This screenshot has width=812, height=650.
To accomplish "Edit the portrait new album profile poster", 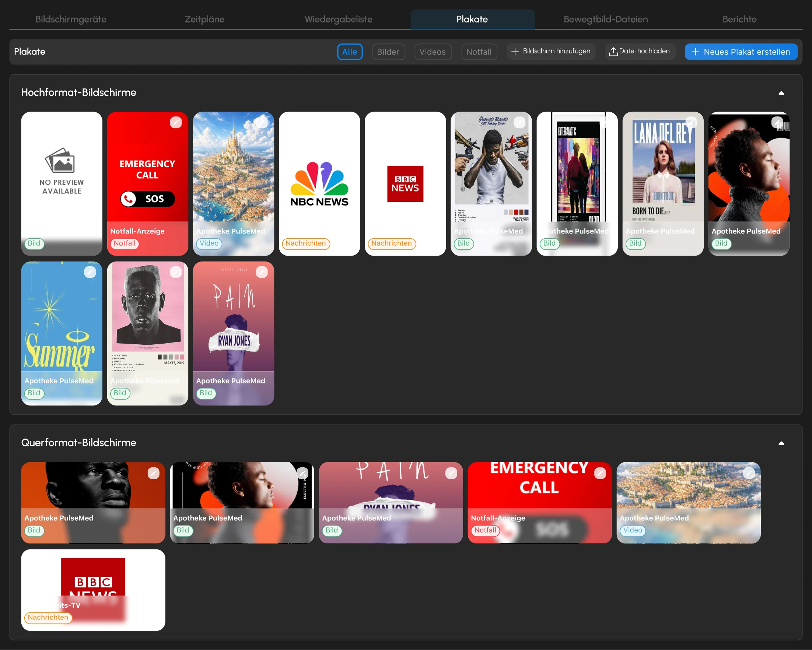I will pos(777,122).
